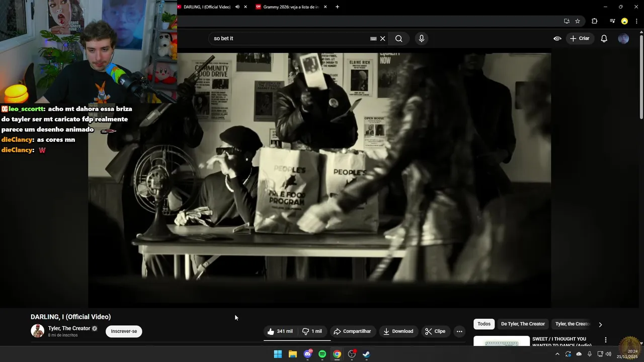Open the Tyler, The Creator channel name link

[x=69, y=328]
